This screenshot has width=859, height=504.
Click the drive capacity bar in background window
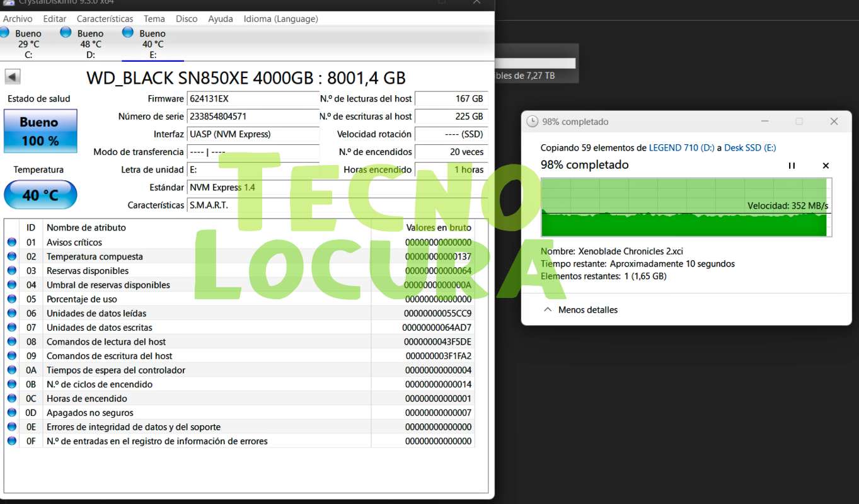click(536, 63)
